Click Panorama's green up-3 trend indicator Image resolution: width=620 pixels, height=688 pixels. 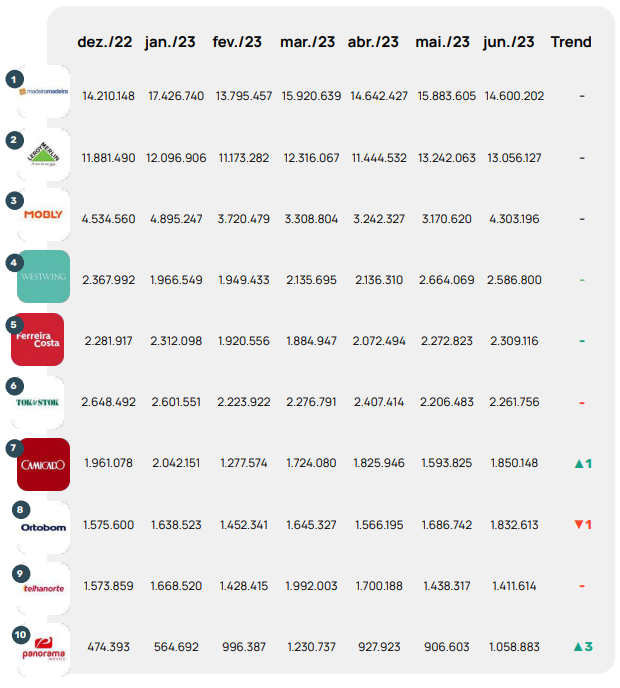(x=578, y=647)
